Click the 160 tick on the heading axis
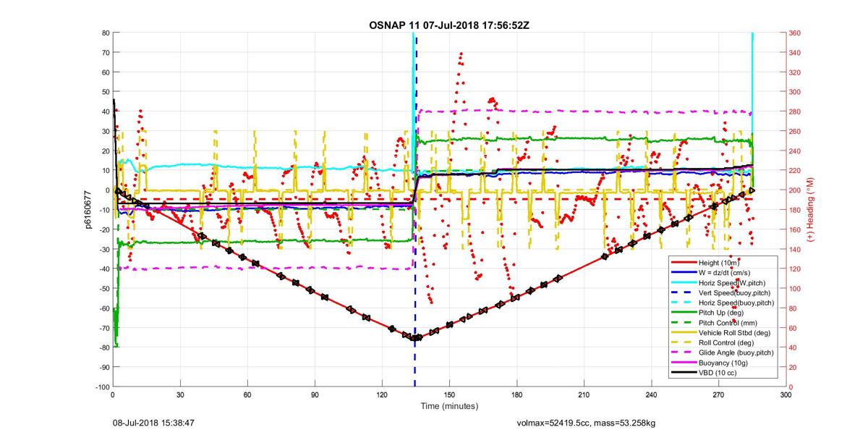The width and height of the screenshot is (868, 435). (x=796, y=229)
